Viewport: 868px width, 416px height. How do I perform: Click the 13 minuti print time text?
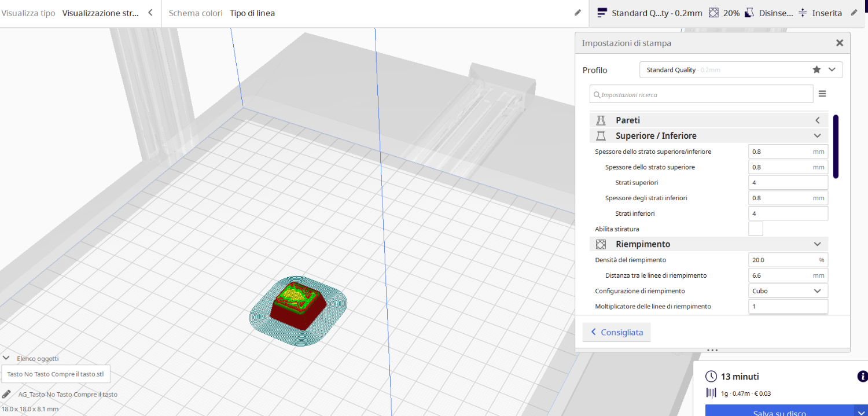pyautogui.click(x=740, y=377)
